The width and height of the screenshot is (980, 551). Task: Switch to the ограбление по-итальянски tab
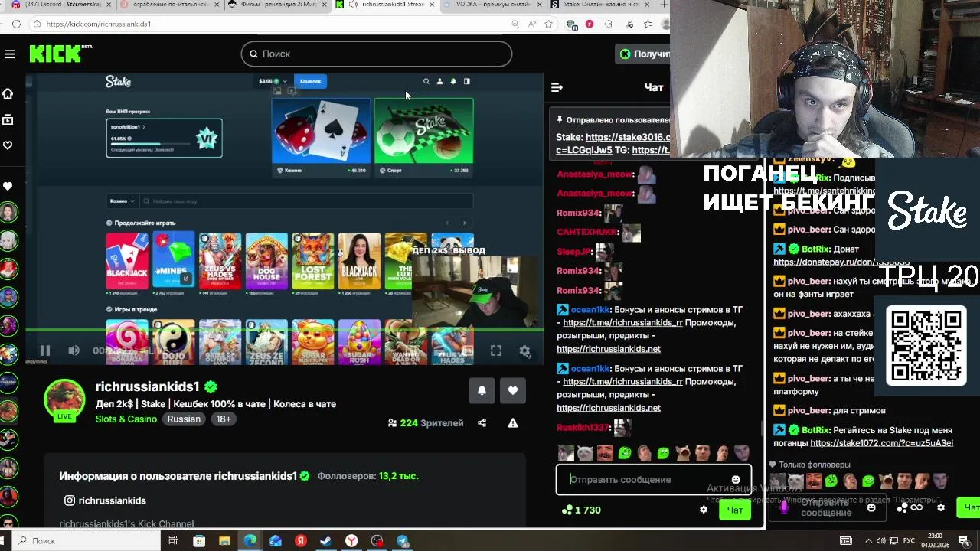170,5
